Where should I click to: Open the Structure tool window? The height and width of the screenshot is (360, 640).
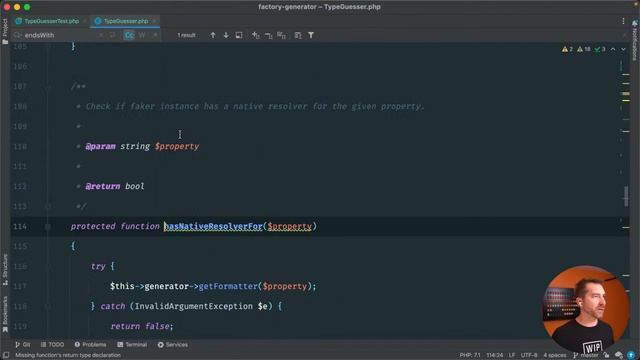click(x=5, y=269)
